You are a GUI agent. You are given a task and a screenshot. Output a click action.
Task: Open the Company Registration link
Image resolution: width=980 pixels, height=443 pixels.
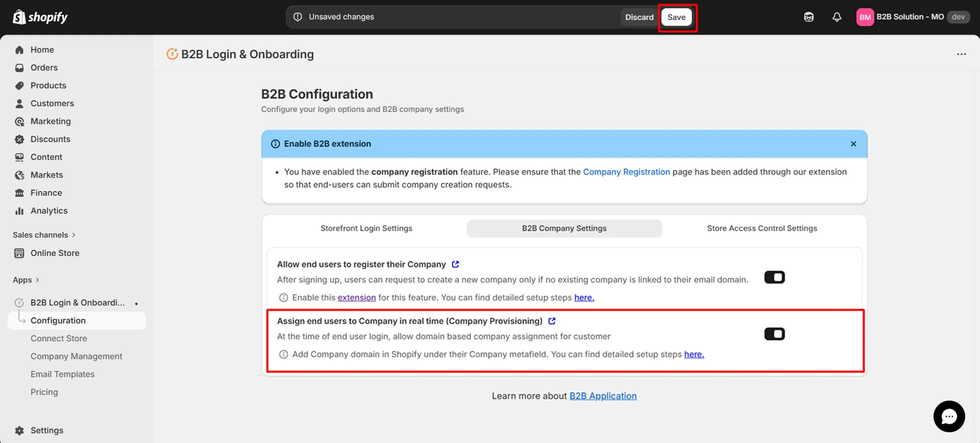point(626,172)
